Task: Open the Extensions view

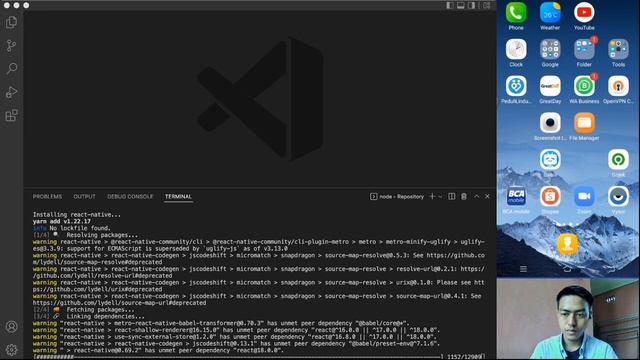Action: 11,116
